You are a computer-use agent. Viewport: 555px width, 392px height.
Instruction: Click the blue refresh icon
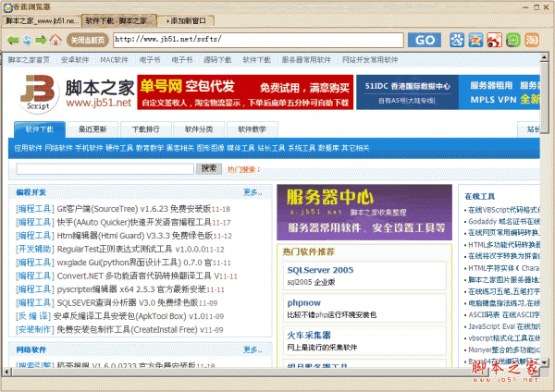(x=27, y=40)
